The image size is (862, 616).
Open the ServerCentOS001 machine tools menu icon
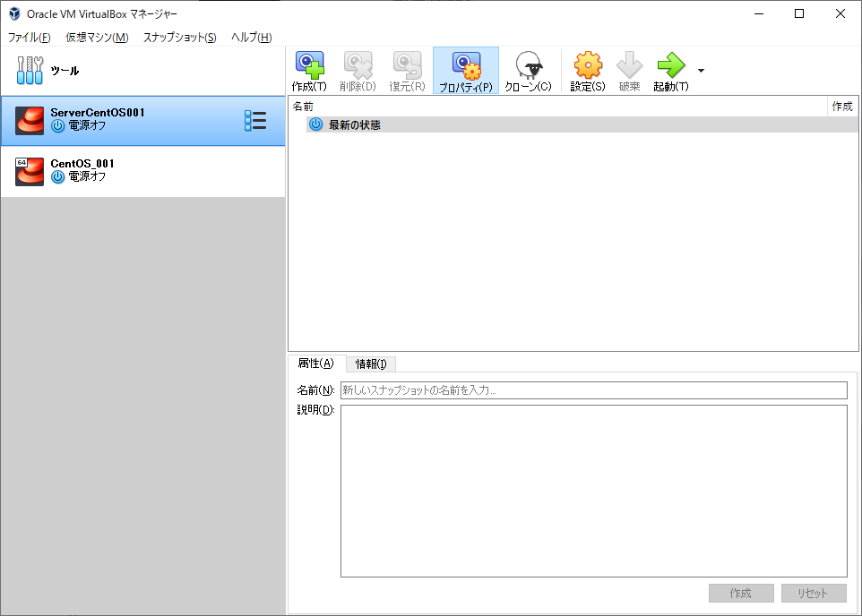255,120
